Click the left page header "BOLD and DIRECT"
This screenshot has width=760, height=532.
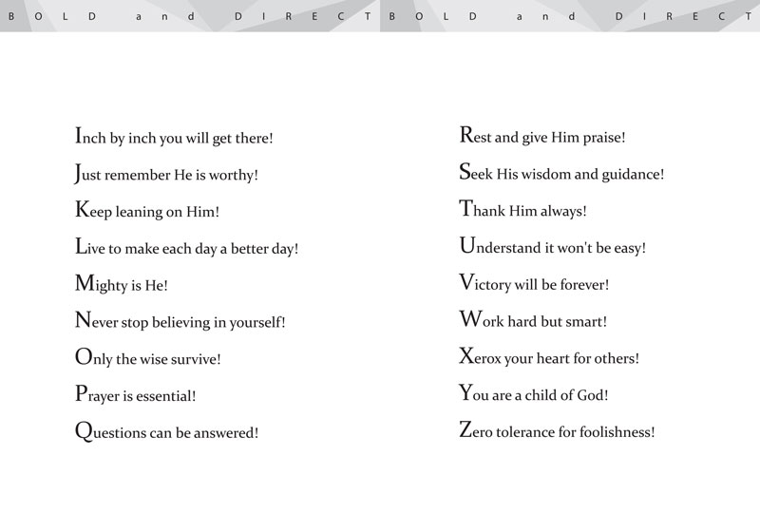pyautogui.click(x=189, y=16)
